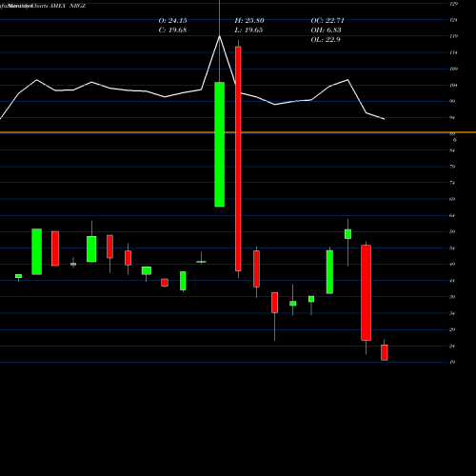Click the 59 price axis label
Screen dimensions: 476x476
pos(452,231)
